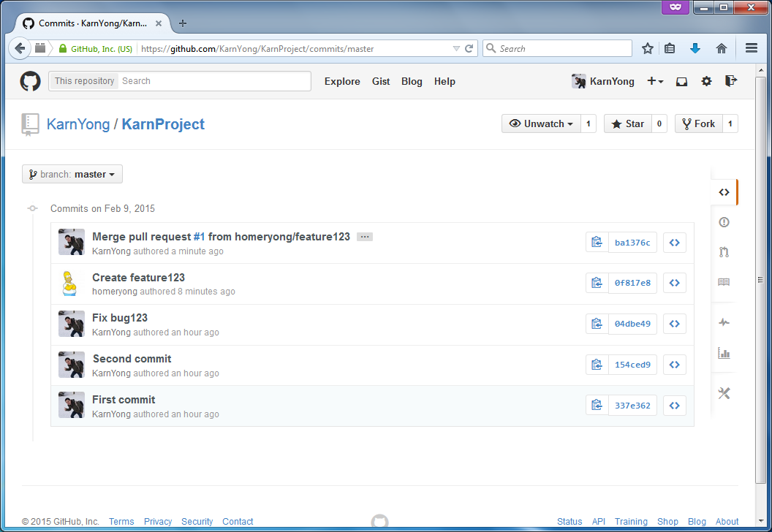The width and height of the screenshot is (772, 532).
Task: Click the GitHub Octocat logo in header
Action: coord(30,81)
